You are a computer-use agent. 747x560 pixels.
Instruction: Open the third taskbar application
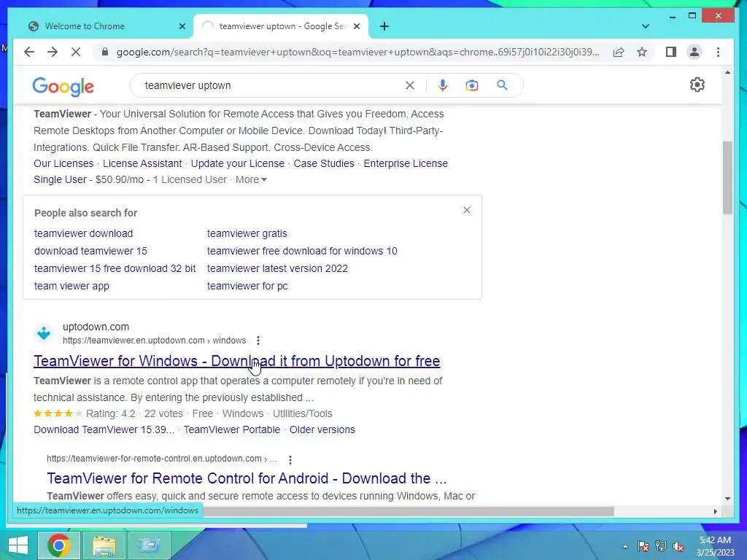click(x=150, y=545)
